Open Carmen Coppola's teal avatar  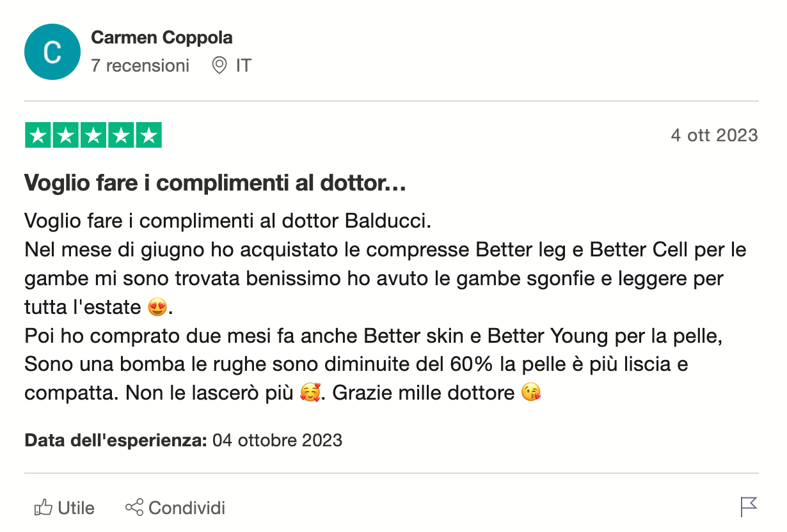click(x=52, y=52)
